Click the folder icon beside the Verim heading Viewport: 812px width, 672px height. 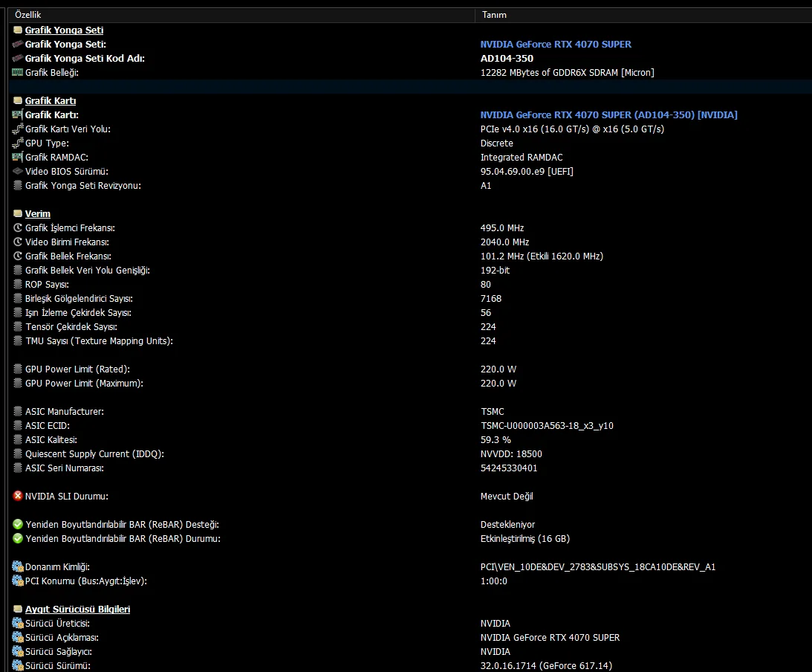pos(18,213)
